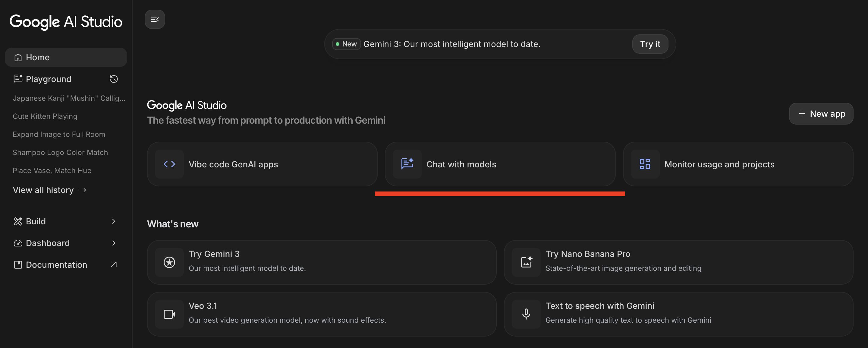This screenshot has height=348, width=868.
Task: Expand the Dashboard section chevron
Action: (x=114, y=243)
